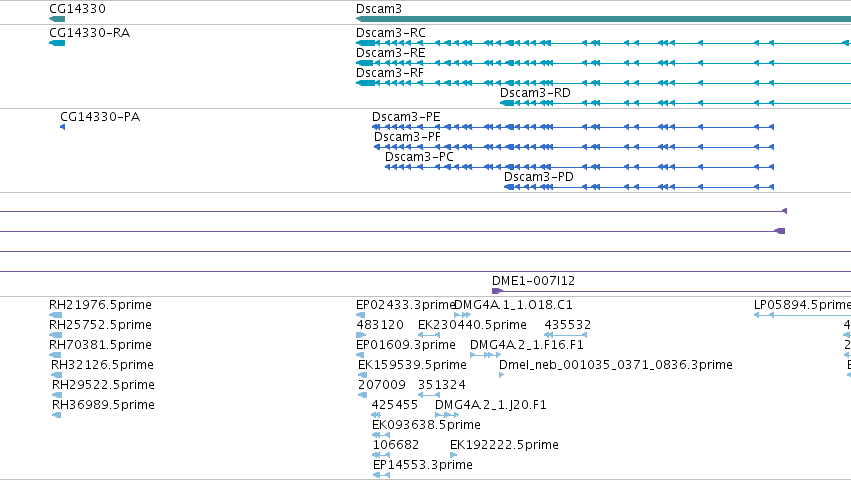This screenshot has width=851, height=480.
Task: Select transcript label CG14330-RA
Action: tap(90, 33)
